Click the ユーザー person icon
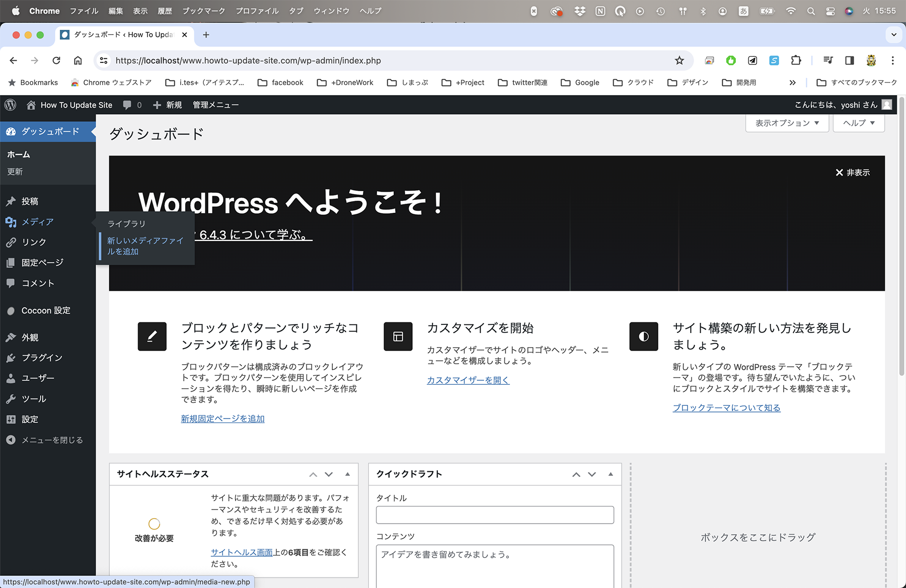Screen dimensions: 906x588 [x=11, y=378]
